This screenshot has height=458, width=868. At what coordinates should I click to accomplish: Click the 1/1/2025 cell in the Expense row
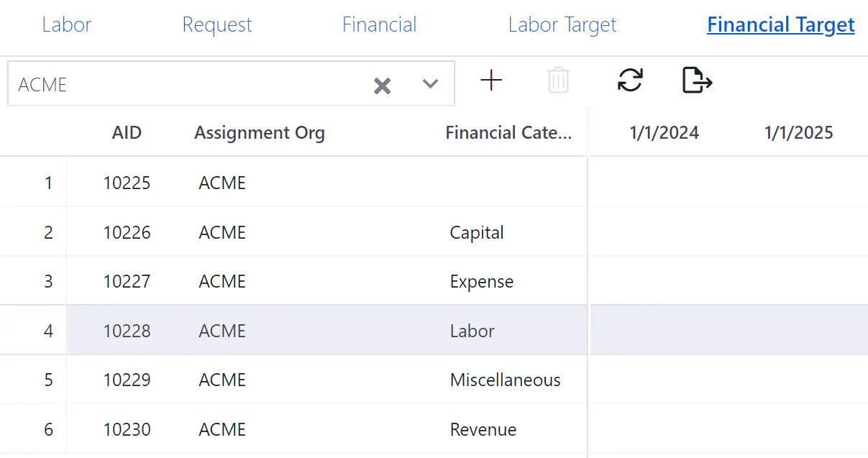tap(800, 281)
